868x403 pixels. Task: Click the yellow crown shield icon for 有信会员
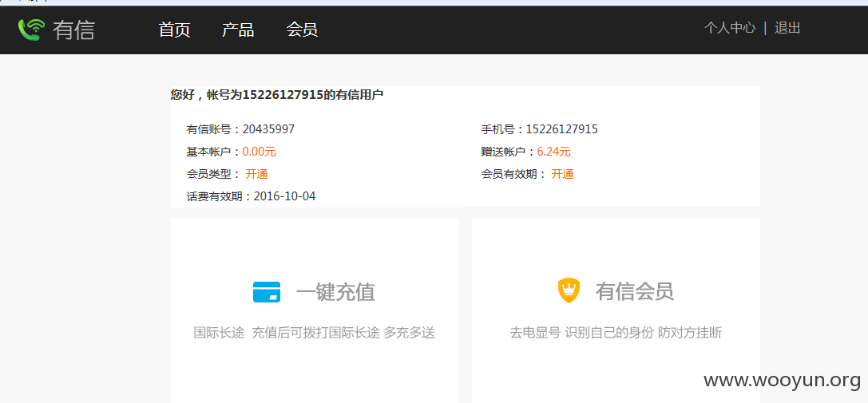point(569,290)
